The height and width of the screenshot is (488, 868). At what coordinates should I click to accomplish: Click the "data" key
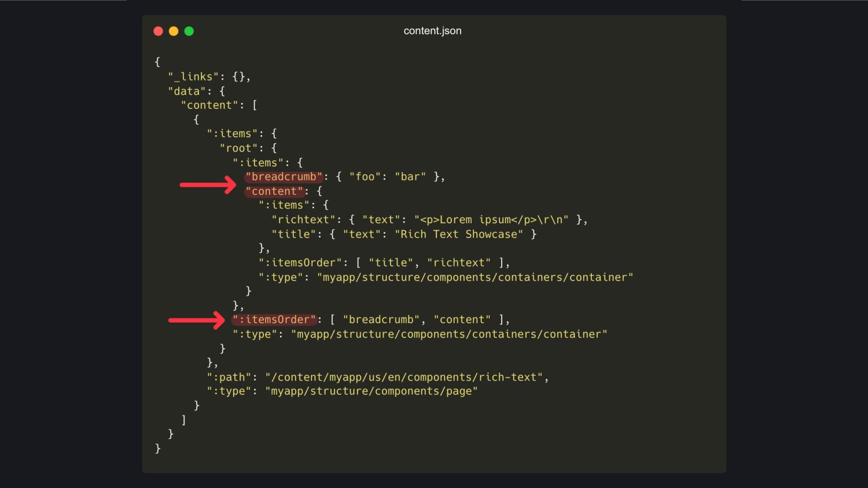(x=187, y=91)
